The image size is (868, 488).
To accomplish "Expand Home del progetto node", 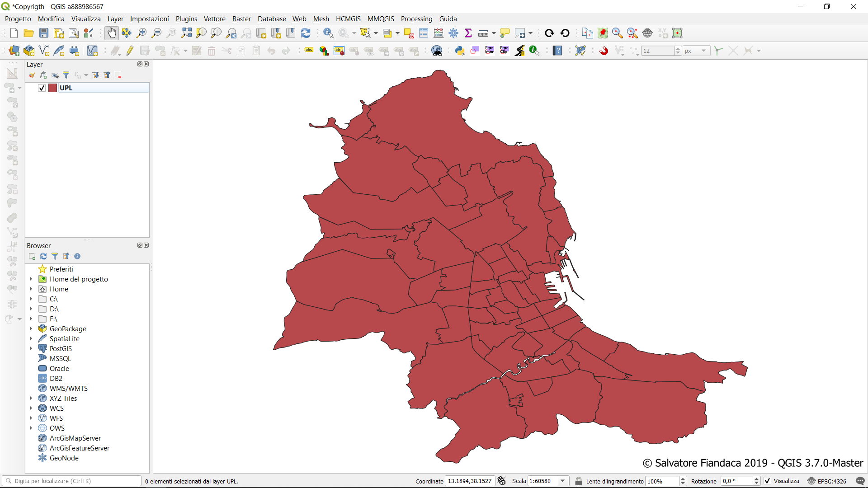I will tap(31, 279).
